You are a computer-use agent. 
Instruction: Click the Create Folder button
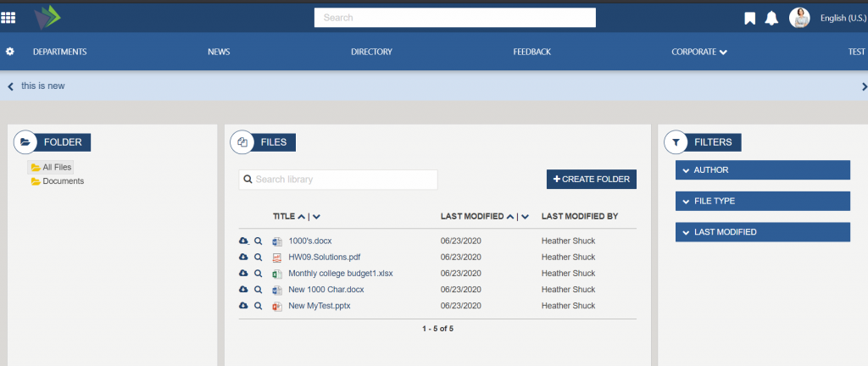pyautogui.click(x=591, y=180)
